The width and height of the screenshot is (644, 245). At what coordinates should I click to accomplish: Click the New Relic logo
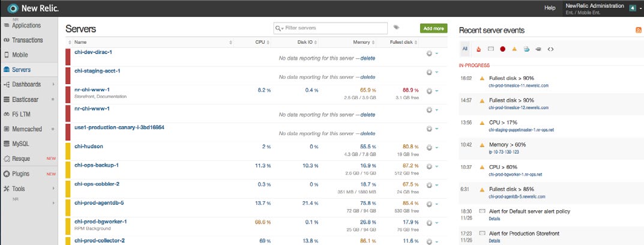[33, 8]
